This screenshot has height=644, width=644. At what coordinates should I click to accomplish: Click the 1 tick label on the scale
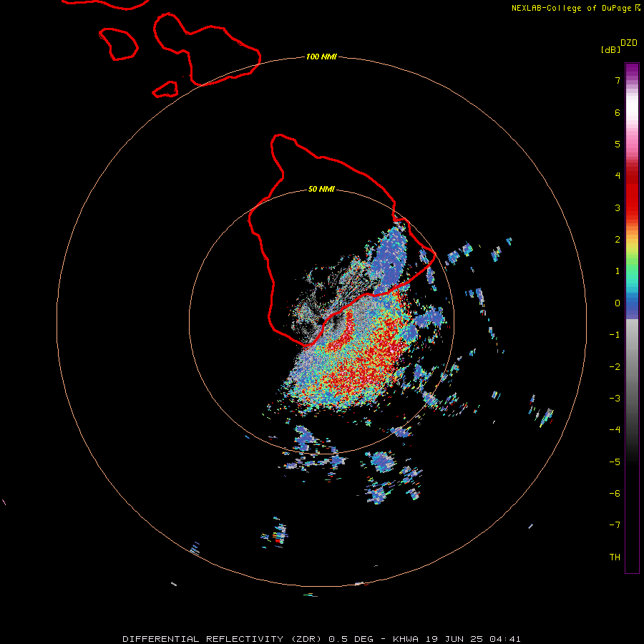(618, 271)
